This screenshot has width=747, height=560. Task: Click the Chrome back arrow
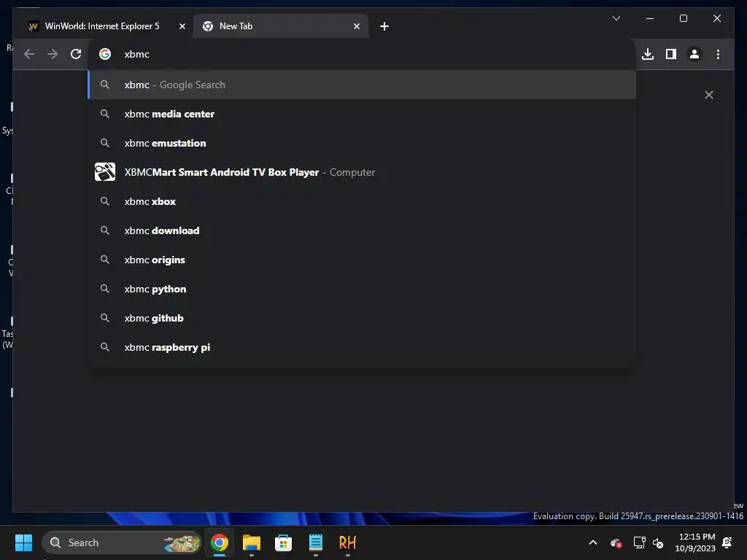tap(29, 54)
